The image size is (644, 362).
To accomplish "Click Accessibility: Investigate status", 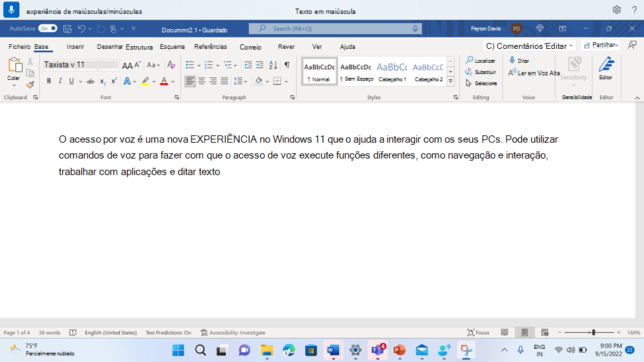I will tap(233, 332).
